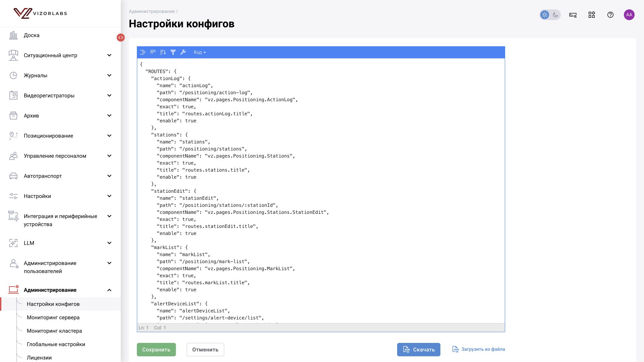Click the "ROUTES" key line
The width and height of the screenshot is (644, 362).
click(161, 71)
